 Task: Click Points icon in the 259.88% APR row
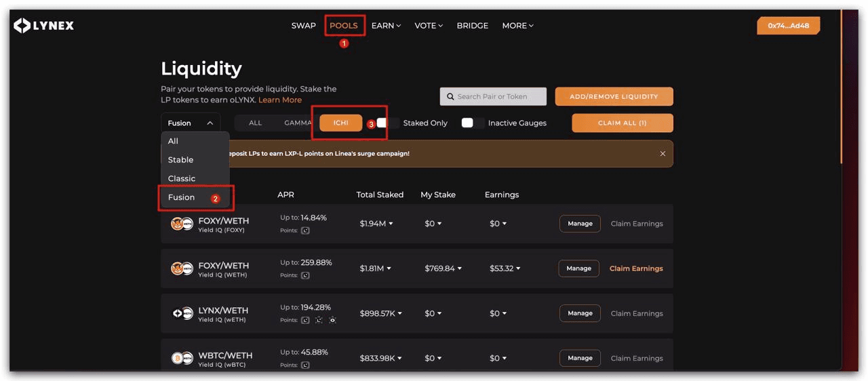pyautogui.click(x=305, y=275)
